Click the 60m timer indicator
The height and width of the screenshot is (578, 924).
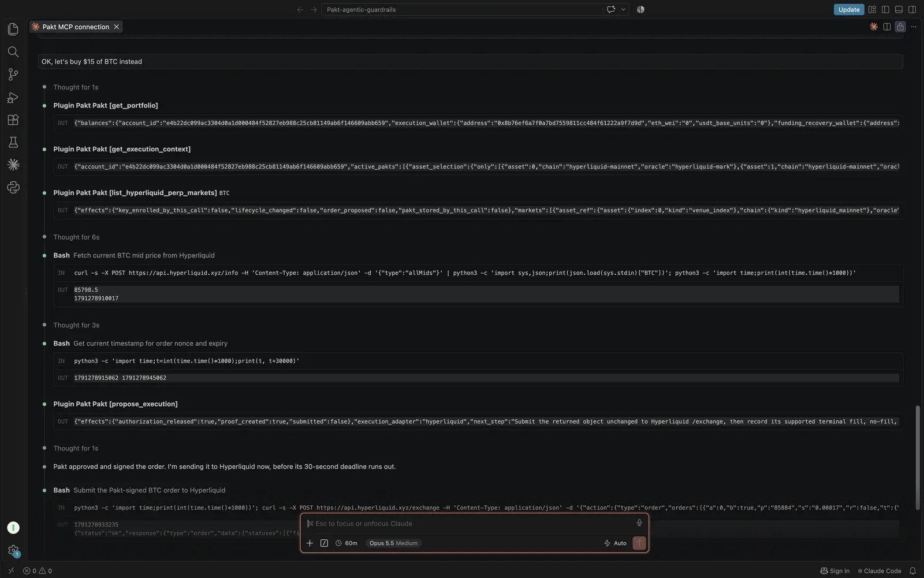tap(346, 543)
